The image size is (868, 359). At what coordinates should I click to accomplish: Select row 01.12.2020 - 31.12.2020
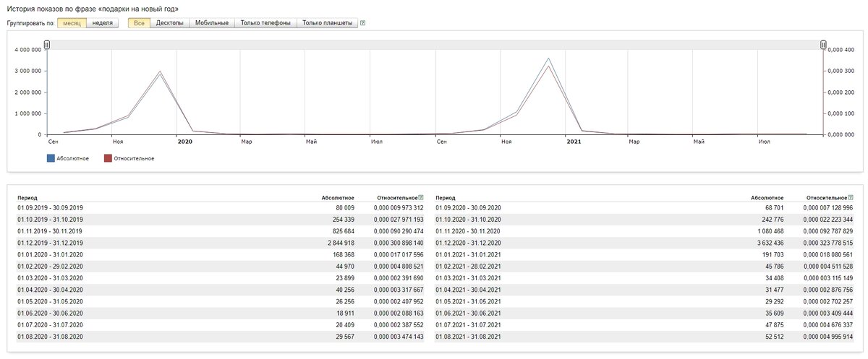pyautogui.click(x=644, y=243)
